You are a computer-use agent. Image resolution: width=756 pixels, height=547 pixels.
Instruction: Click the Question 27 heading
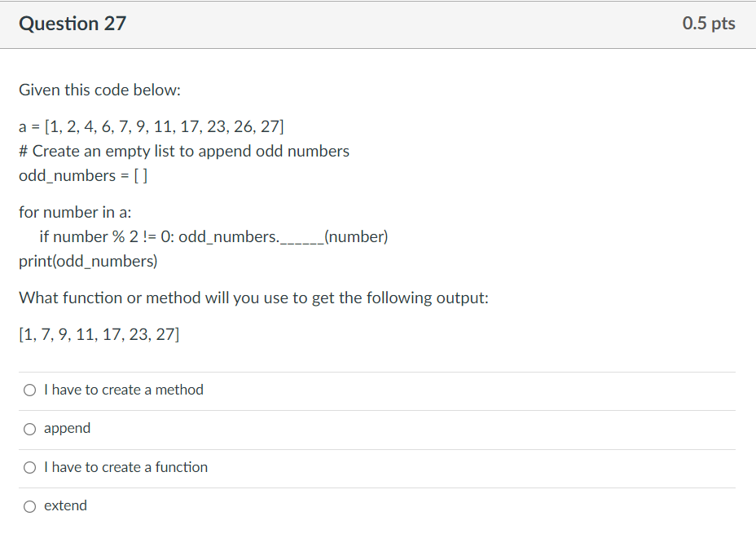pyautogui.click(x=73, y=24)
